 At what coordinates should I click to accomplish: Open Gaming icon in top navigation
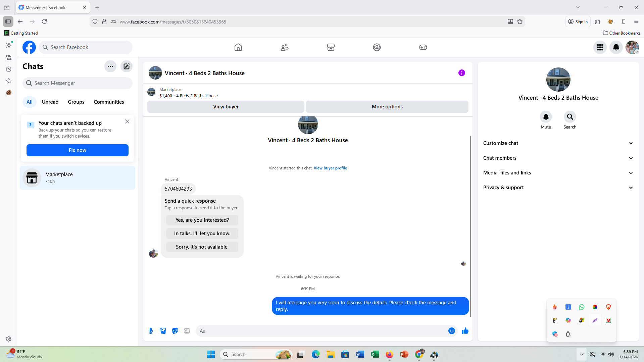coord(423,47)
